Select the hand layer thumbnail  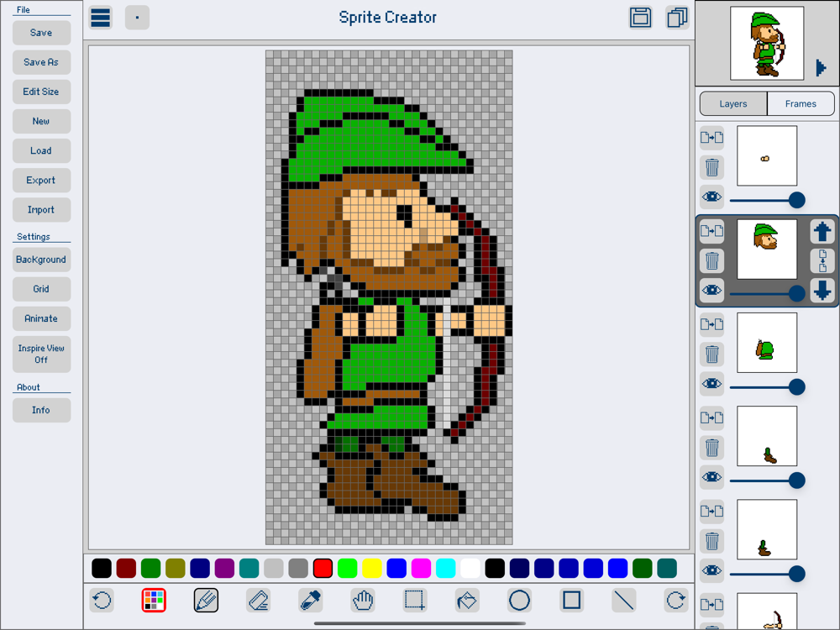coord(767,156)
